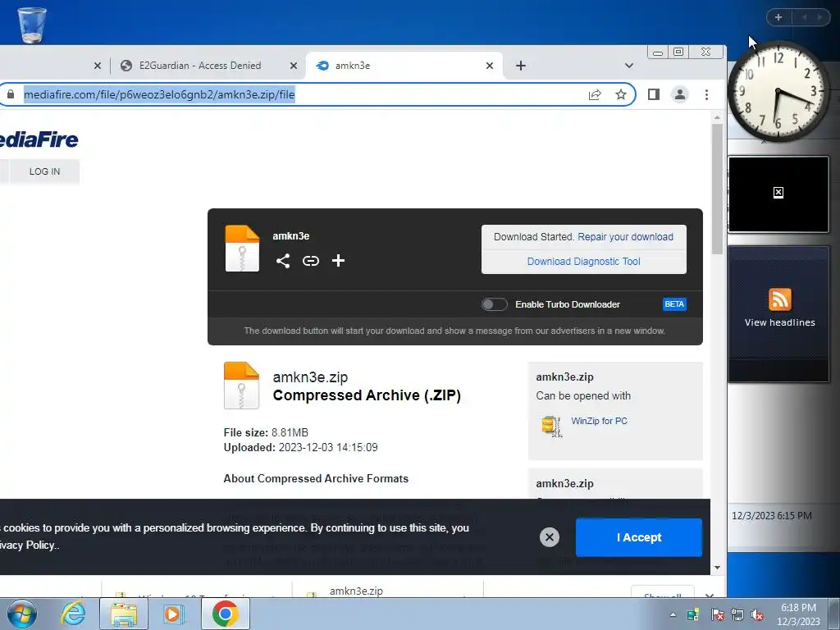Click the WinZip program icon

coord(552,427)
